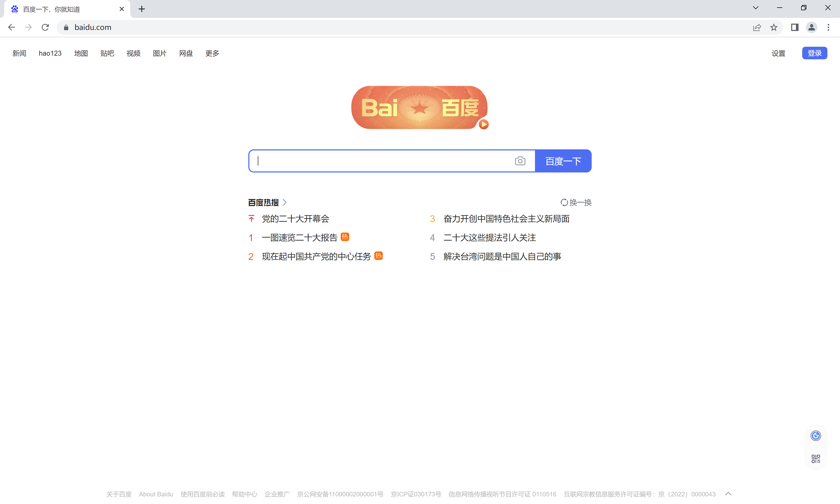
Task: Open 地图 navigation link
Action: pyautogui.click(x=81, y=53)
